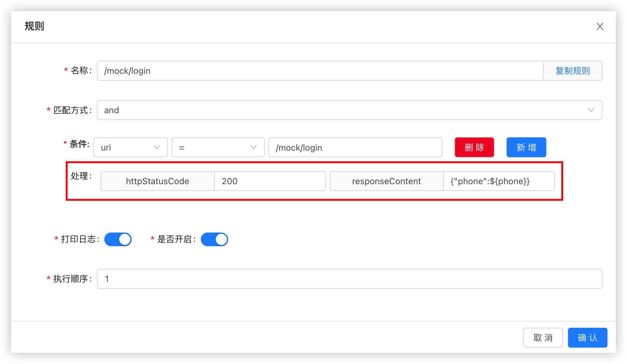
Task: Click the httpStatusCode label addon
Action: (157, 181)
